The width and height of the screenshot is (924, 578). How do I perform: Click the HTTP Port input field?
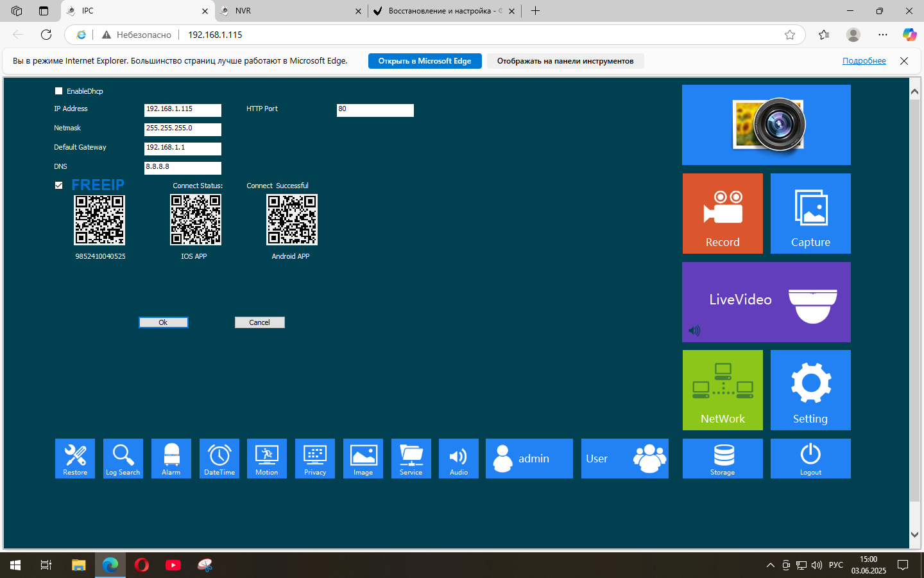click(x=375, y=110)
